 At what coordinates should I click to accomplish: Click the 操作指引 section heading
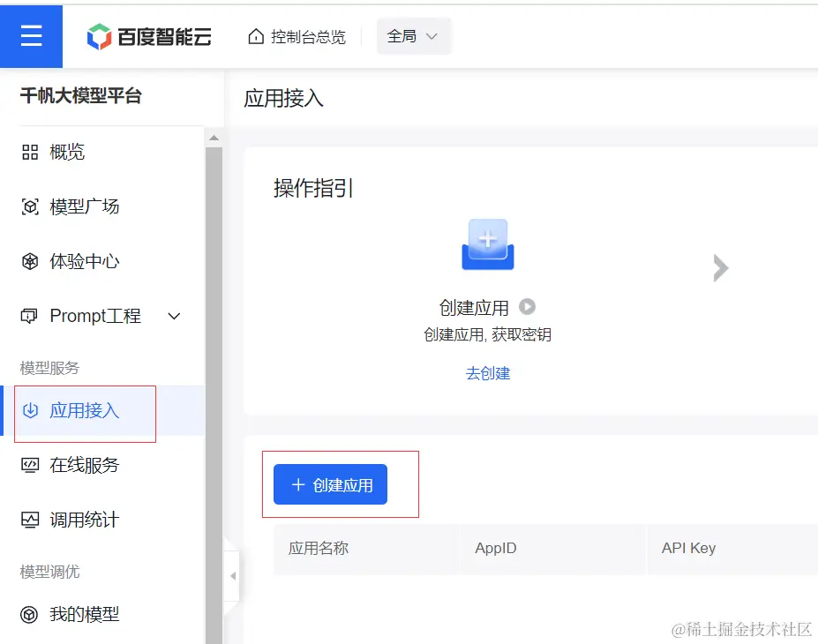pos(313,188)
